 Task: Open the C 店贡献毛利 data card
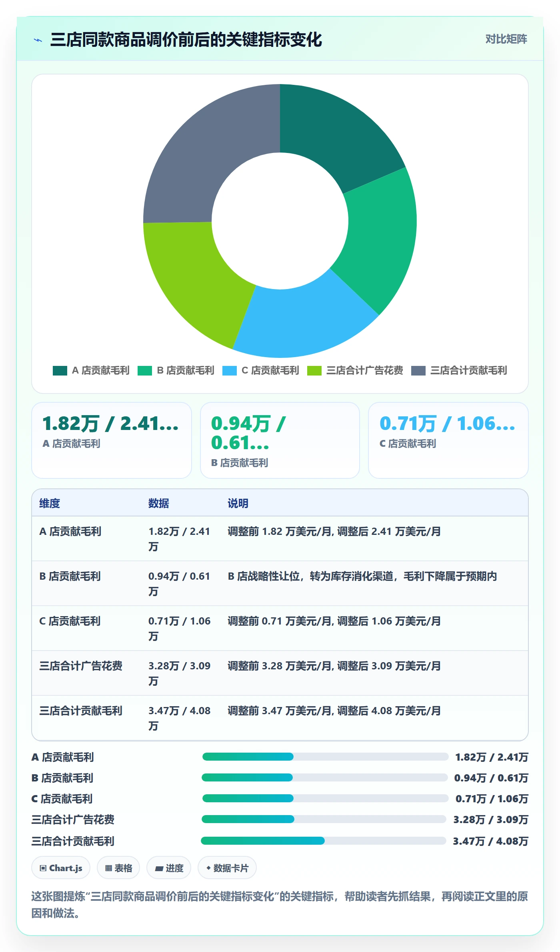tap(448, 440)
